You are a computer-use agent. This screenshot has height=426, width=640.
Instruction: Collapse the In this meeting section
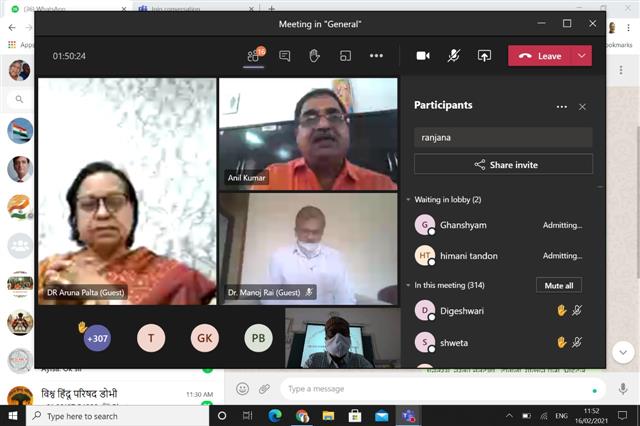pyautogui.click(x=408, y=285)
